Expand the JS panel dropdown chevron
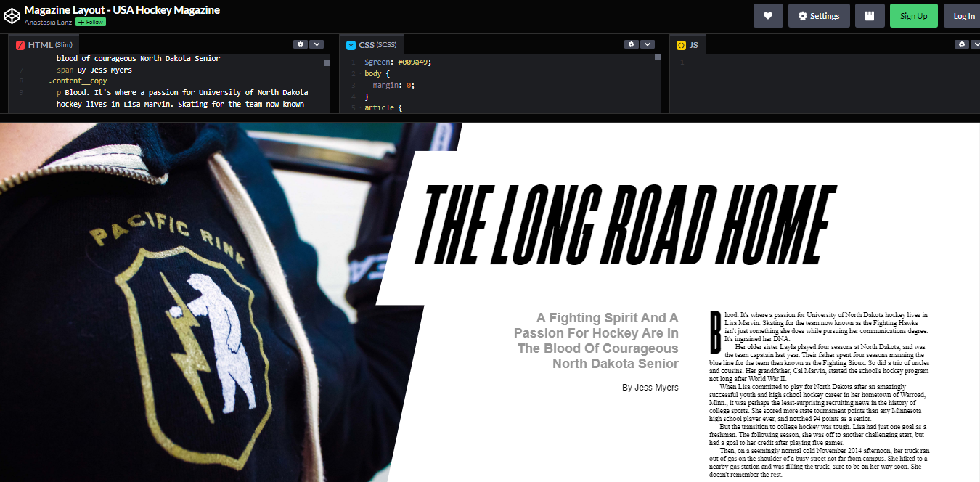Image resolution: width=980 pixels, height=482 pixels. pyautogui.click(x=976, y=44)
